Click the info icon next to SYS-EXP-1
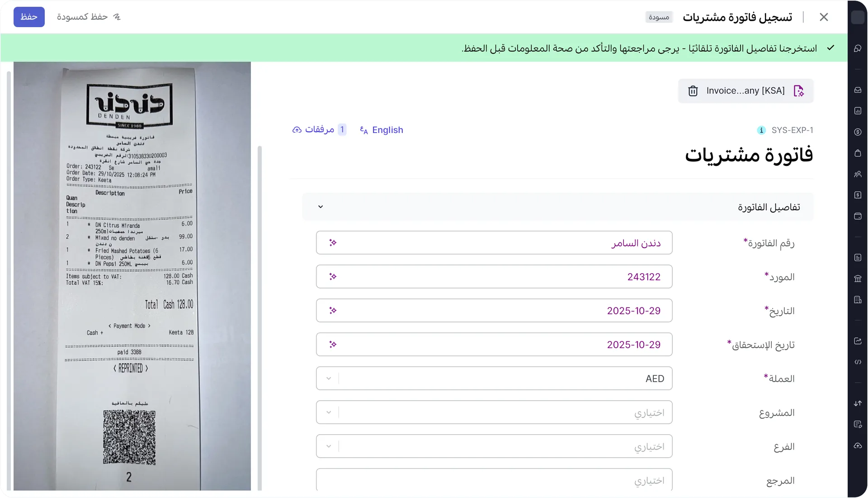The width and height of the screenshot is (868, 498). pyautogui.click(x=761, y=130)
